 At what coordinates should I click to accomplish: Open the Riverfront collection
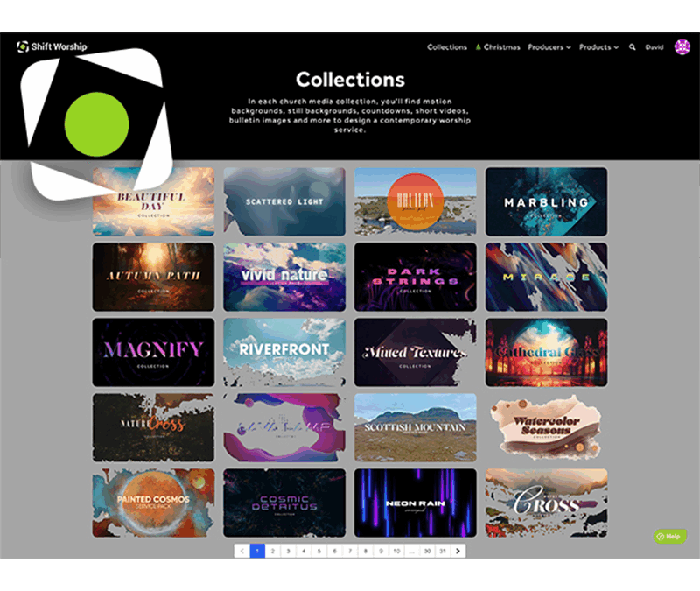(284, 352)
